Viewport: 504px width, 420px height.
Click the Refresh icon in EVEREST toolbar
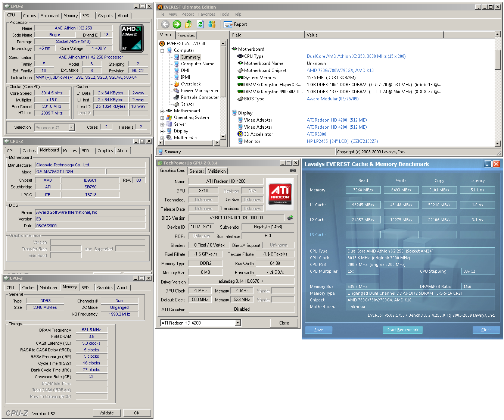(x=200, y=24)
